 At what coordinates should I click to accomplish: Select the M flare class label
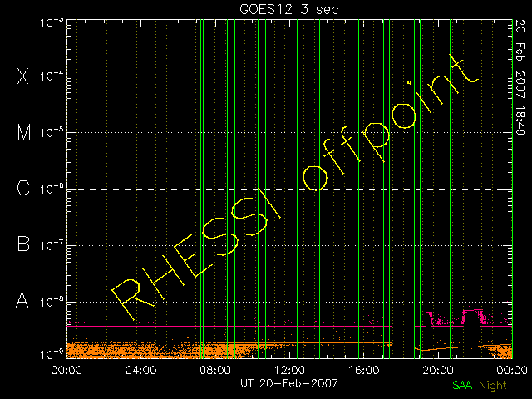pyautogui.click(x=24, y=132)
